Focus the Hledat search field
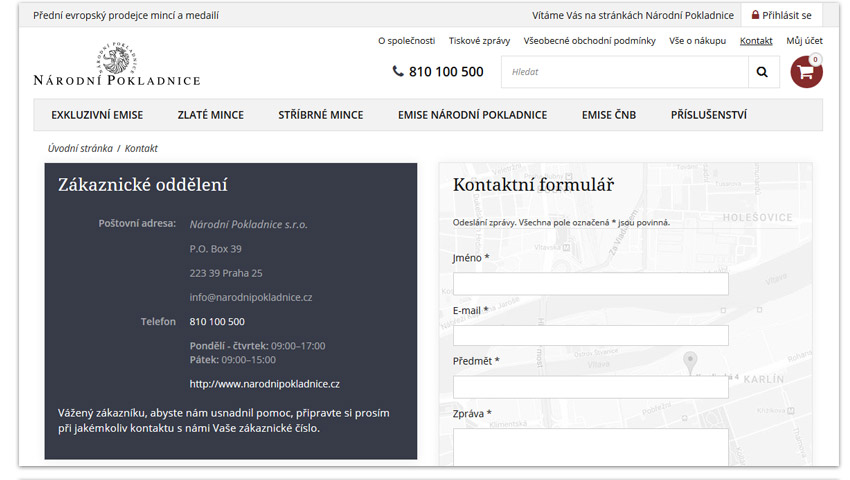This screenshot has width=850, height=480. click(624, 72)
